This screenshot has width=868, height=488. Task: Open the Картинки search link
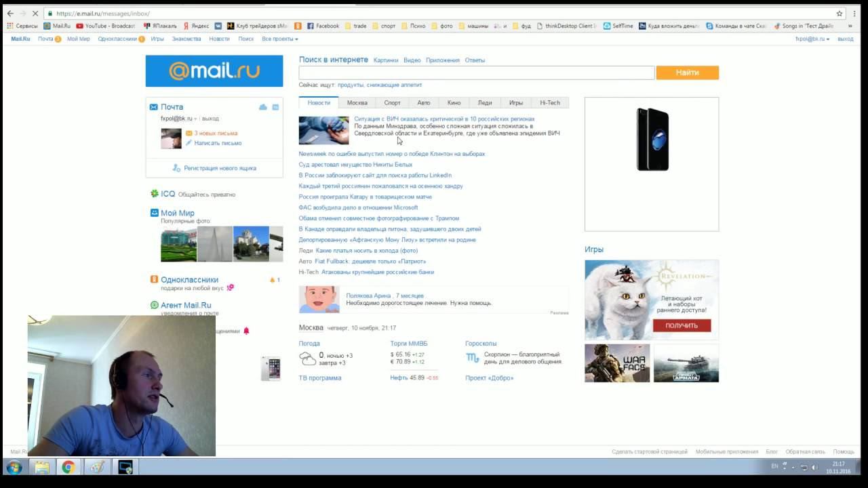click(386, 60)
